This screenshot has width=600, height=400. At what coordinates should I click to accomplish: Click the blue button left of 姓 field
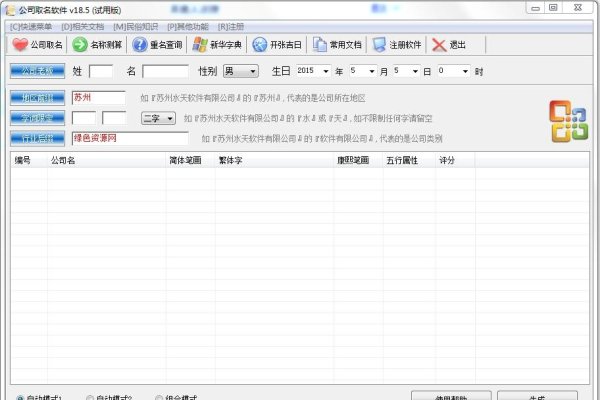click(x=38, y=71)
